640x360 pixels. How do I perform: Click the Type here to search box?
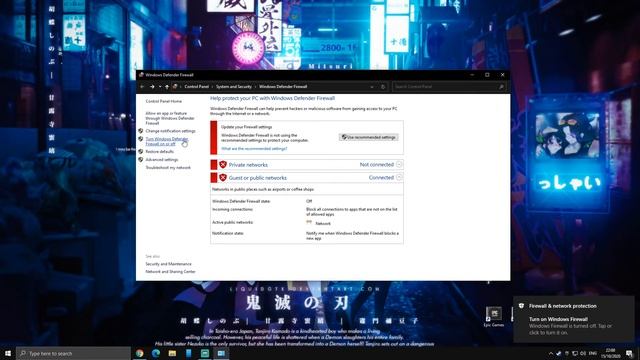pos(73,353)
